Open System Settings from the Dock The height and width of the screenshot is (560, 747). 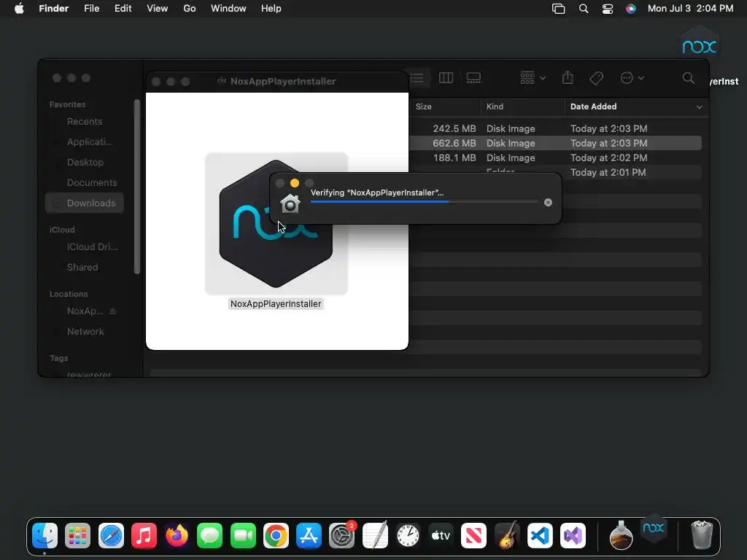tap(341, 536)
